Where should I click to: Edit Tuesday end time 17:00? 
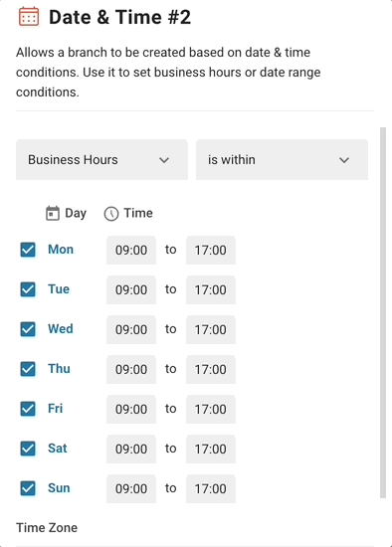coord(211,289)
